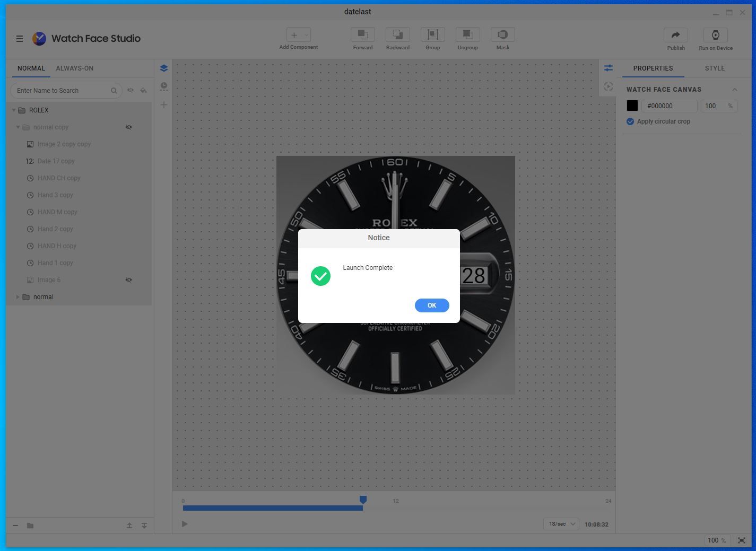Open the layers panel icon
756x551 pixels.
(x=164, y=68)
